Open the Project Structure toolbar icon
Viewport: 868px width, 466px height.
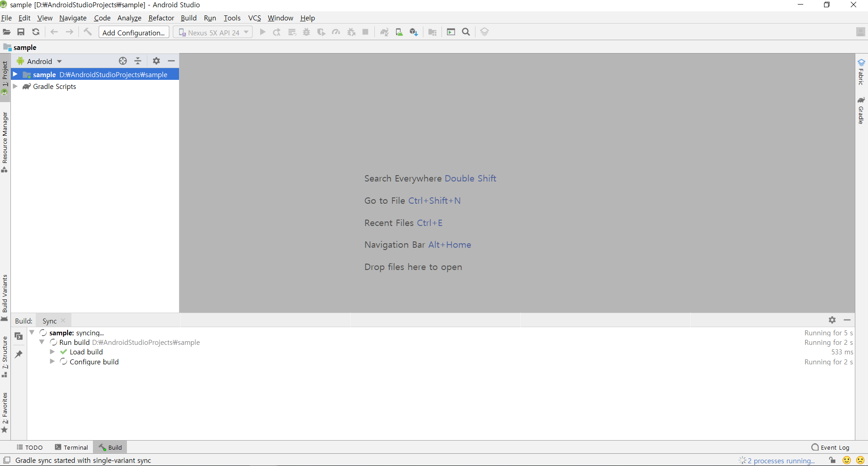tap(432, 32)
